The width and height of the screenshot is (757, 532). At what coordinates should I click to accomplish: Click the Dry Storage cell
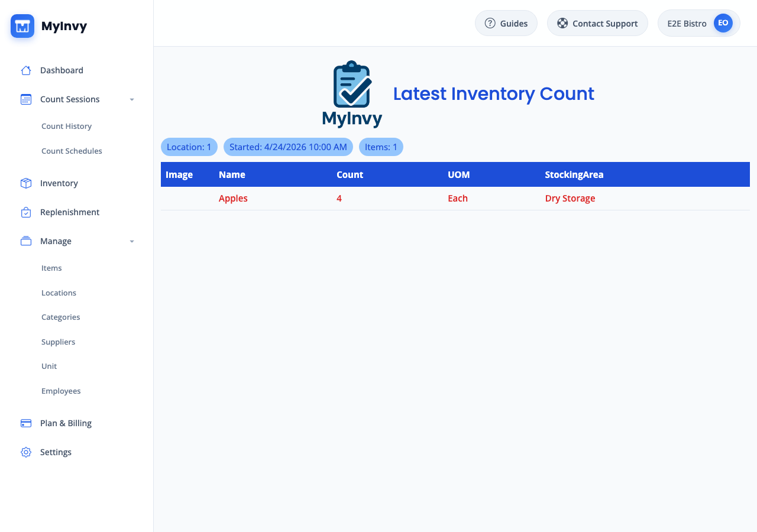click(570, 199)
